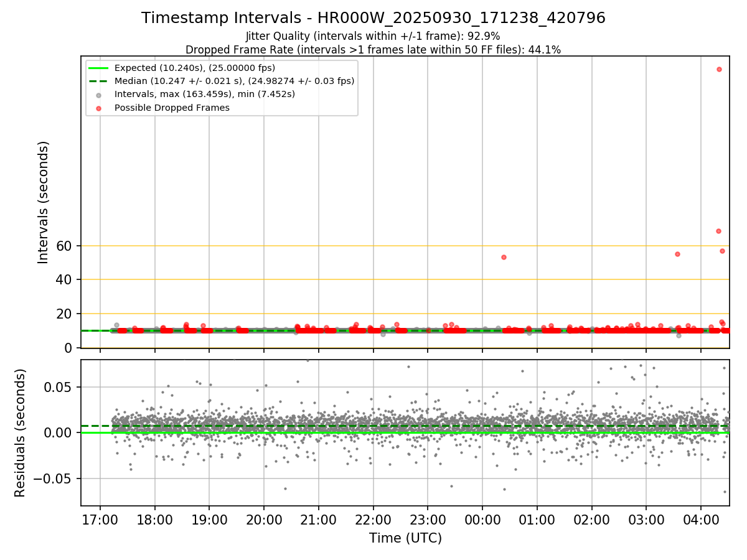Screen dimensions: 747x560
Task: Click the '21:00' x-axis tick label
Action: pos(319,519)
